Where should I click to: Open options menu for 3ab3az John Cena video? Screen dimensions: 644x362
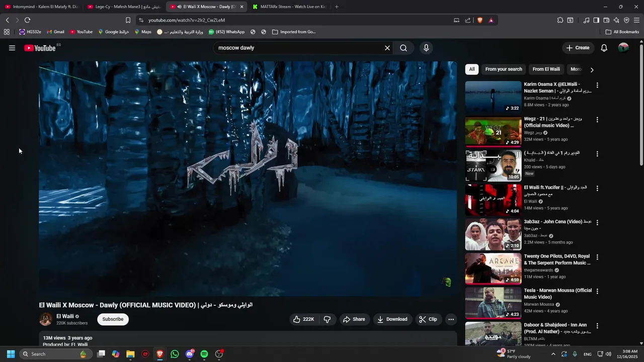[x=597, y=222]
